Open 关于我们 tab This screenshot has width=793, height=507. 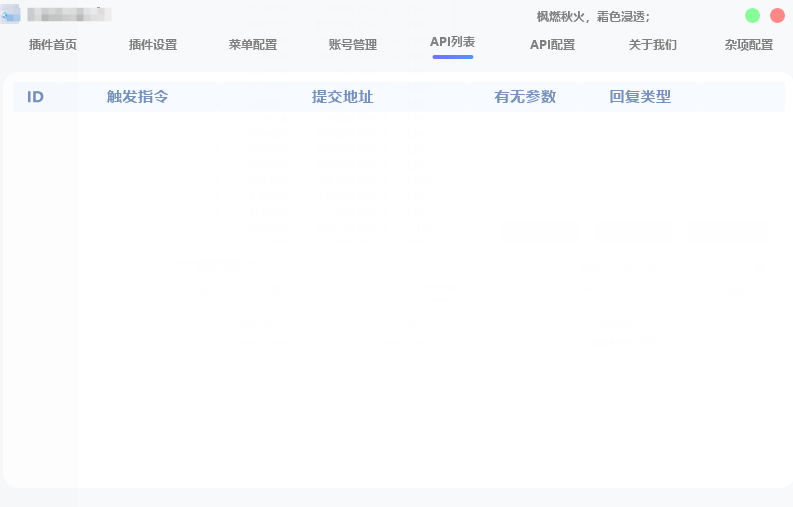pyautogui.click(x=652, y=45)
